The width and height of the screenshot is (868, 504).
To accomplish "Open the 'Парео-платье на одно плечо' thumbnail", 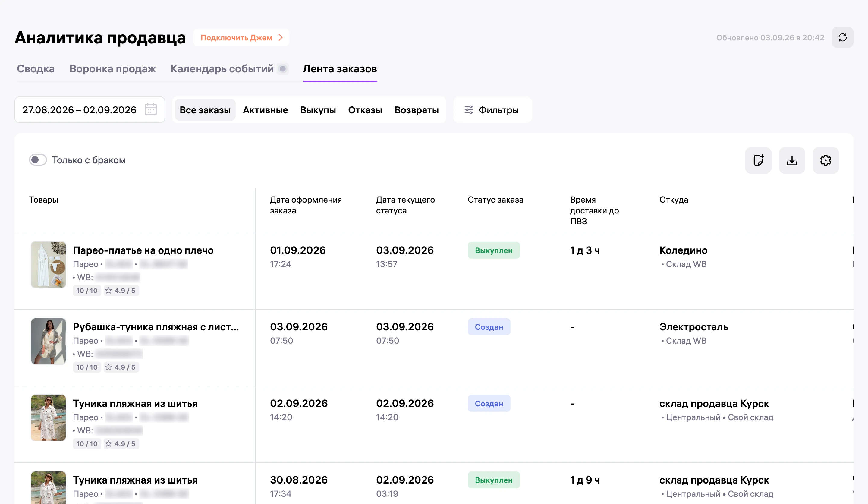I will [49, 265].
